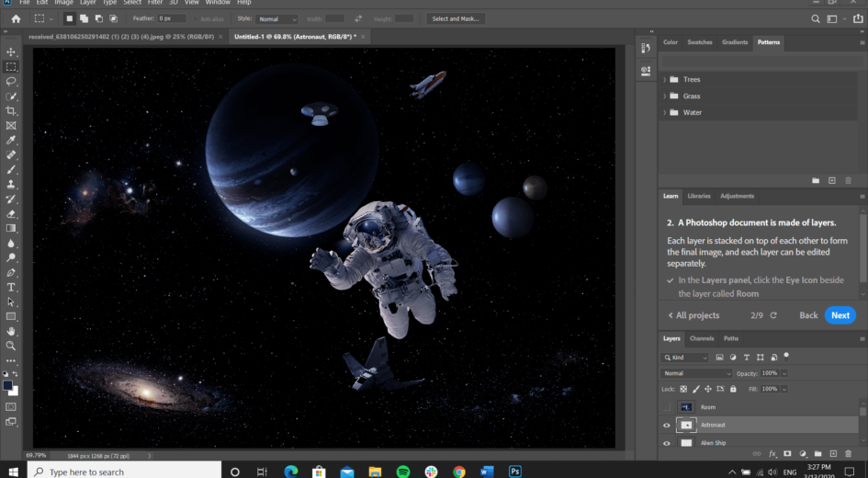This screenshot has width=868, height=478.
Task: Toggle lock position
Action: 707,390
